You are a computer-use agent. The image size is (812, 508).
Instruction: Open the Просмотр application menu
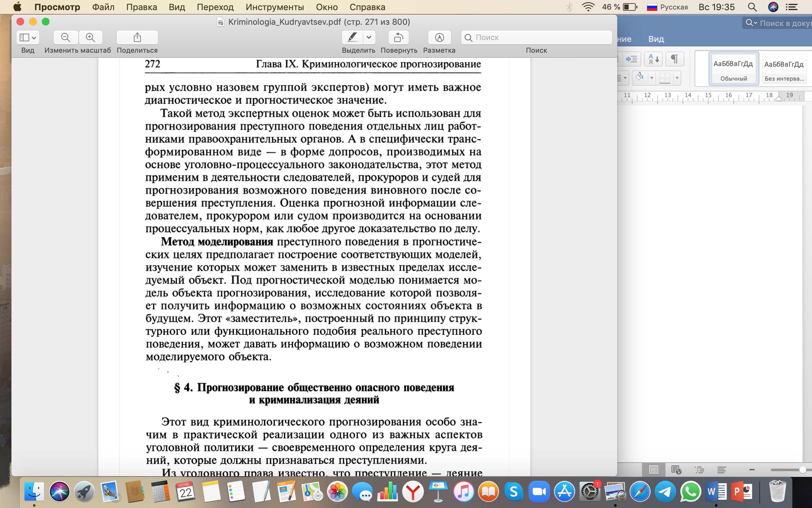(57, 7)
